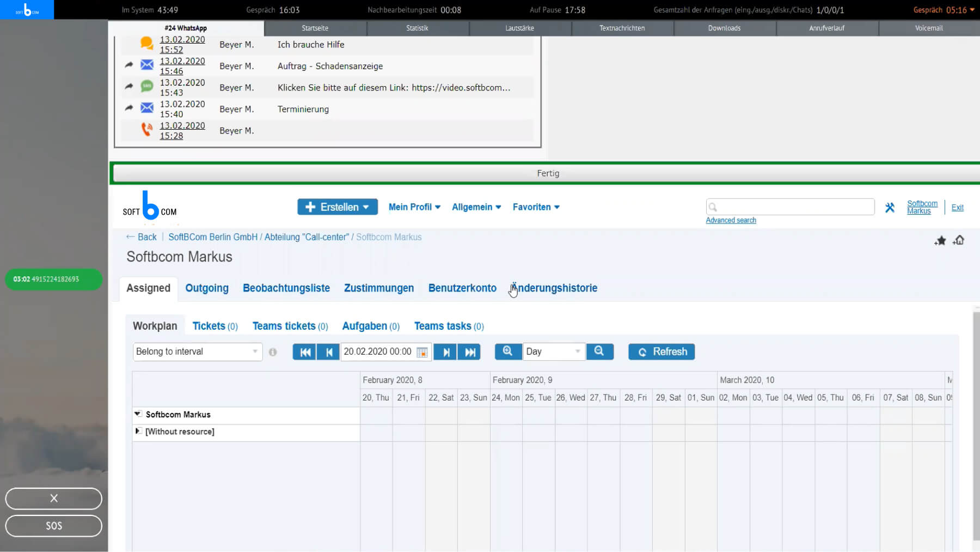
Task: Open the Allgemein menu
Action: (476, 207)
